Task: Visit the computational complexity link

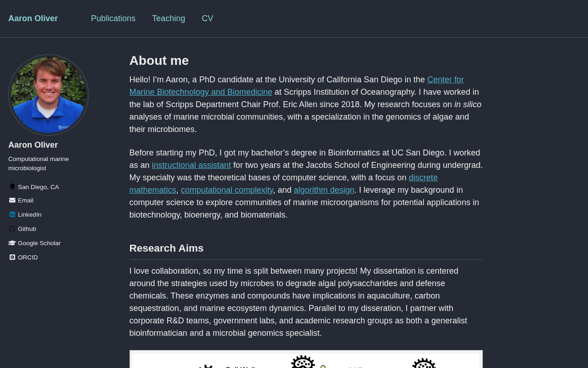Action: (x=227, y=190)
